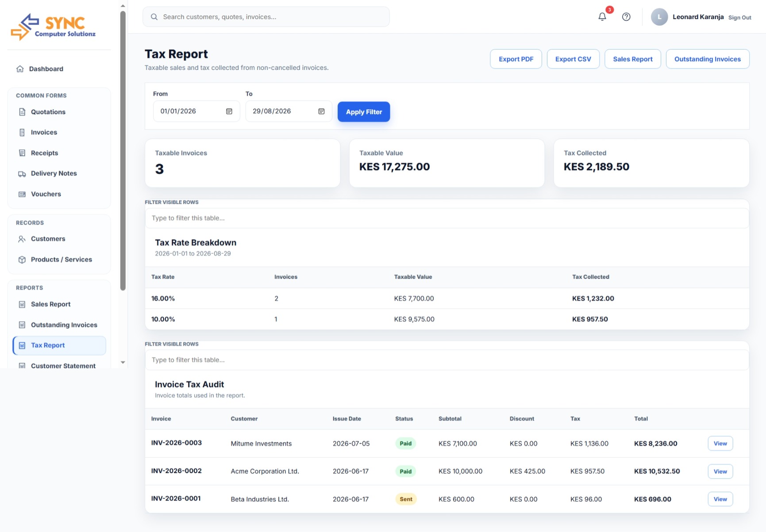Click the 16.00% tax rate cell
This screenshot has height=532, width=766.
(163, 299)
